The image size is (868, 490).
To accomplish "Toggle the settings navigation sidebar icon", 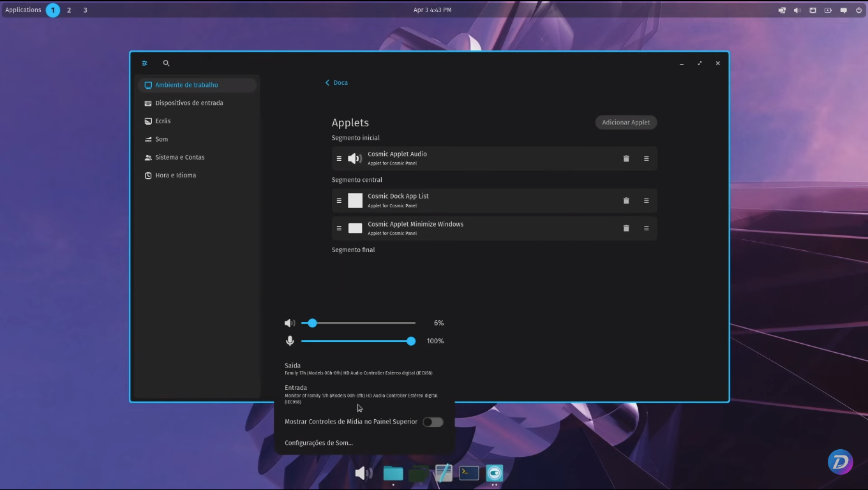I will (145, 63).
